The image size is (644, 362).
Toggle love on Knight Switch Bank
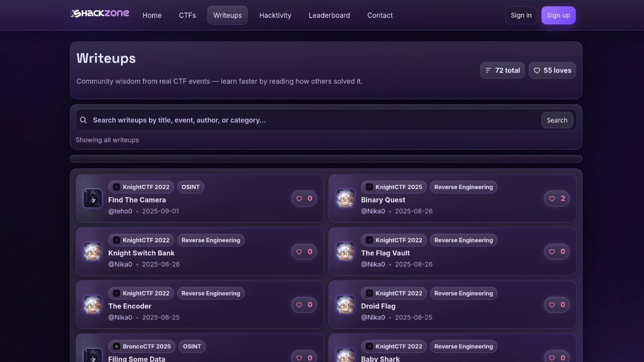[299, 252]
